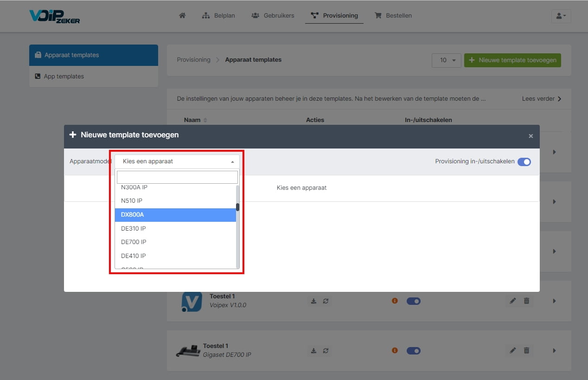Sort by the Naam column
This screenshot has width=588, height=380.
(196, 120)
